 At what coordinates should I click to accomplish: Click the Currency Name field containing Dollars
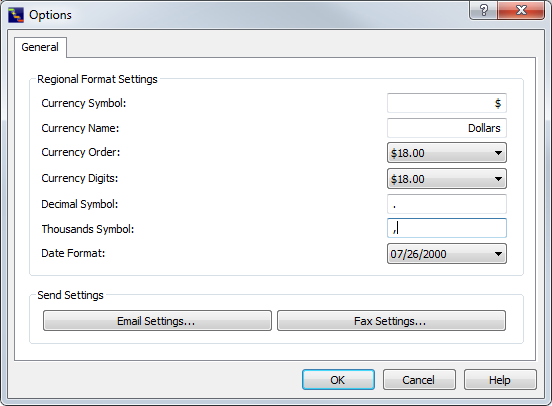(x=447, y=128)
